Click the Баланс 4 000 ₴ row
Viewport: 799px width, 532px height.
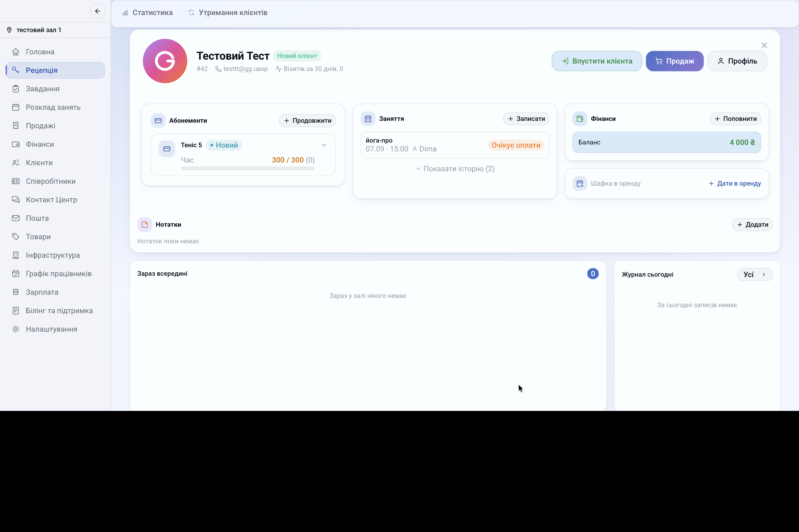666,143
